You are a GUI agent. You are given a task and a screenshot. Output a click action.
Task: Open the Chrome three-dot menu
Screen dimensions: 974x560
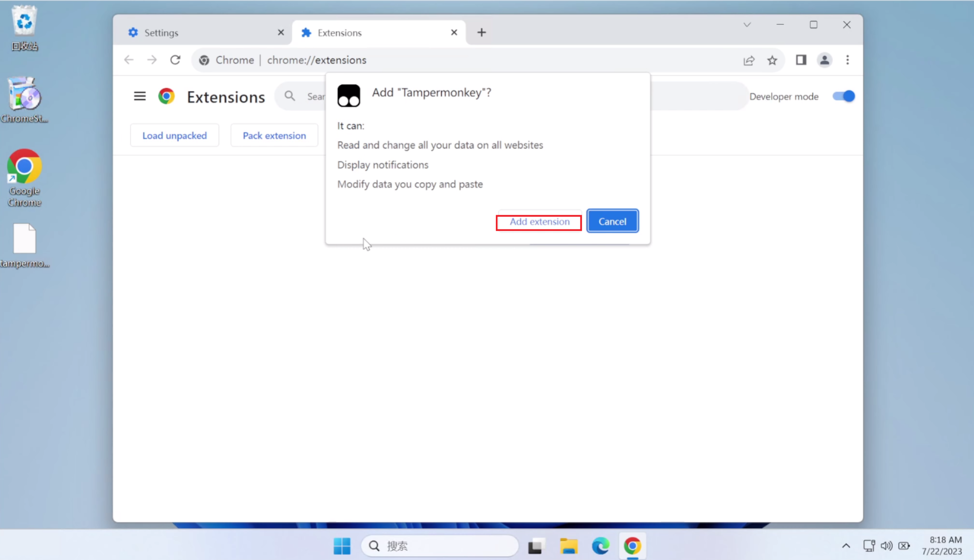tap(848, 60)
